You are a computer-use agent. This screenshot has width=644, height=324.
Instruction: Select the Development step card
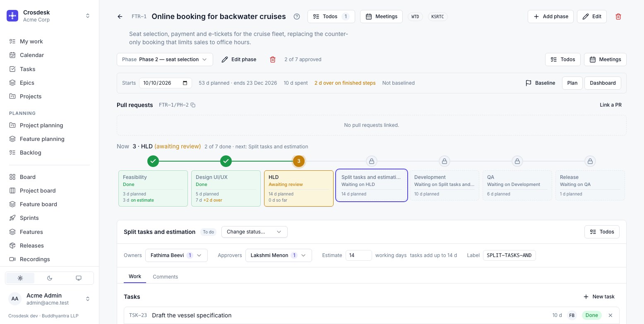445,186
